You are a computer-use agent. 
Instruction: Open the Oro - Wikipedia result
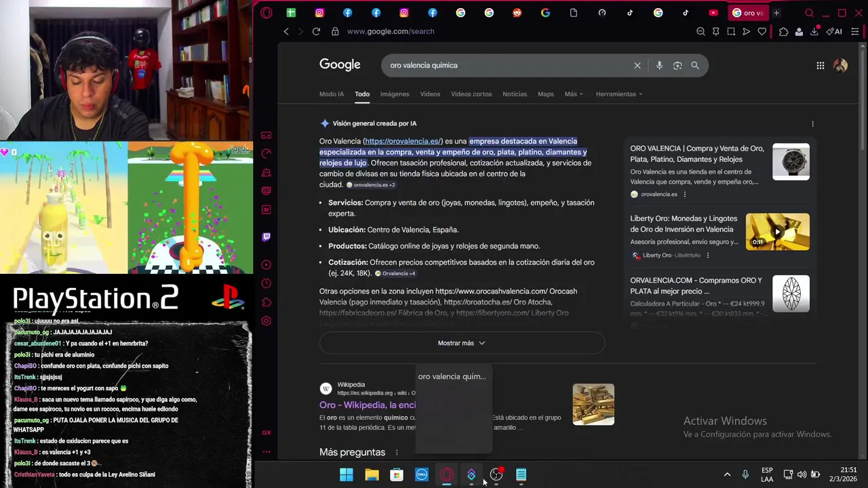tap(368, 405)
